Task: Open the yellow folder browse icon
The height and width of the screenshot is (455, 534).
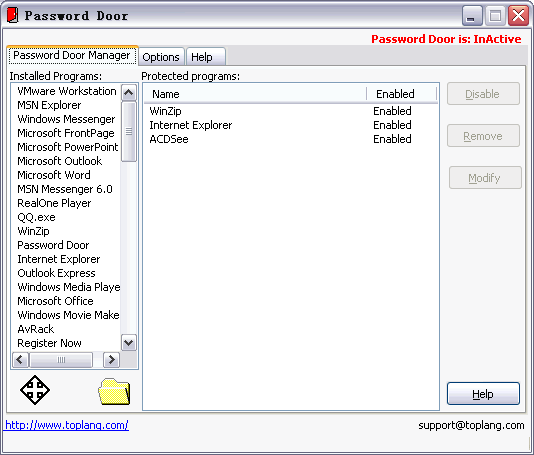Action: [114, 392]
